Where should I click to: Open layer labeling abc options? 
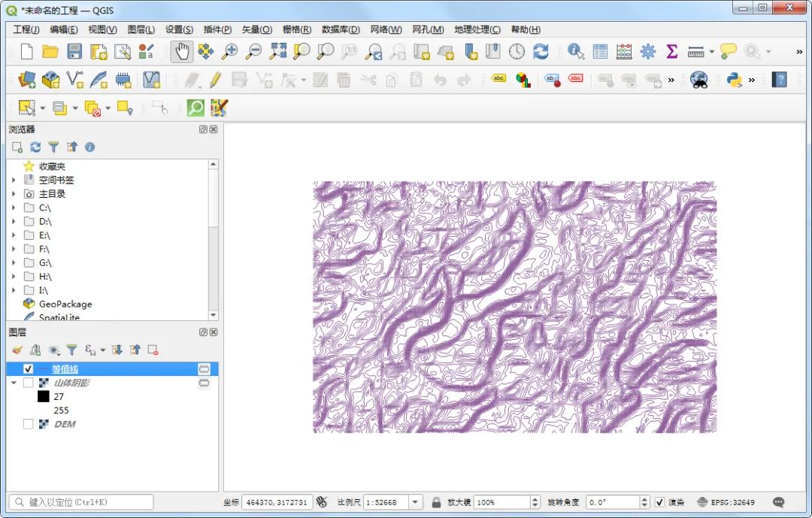(498, 79)
